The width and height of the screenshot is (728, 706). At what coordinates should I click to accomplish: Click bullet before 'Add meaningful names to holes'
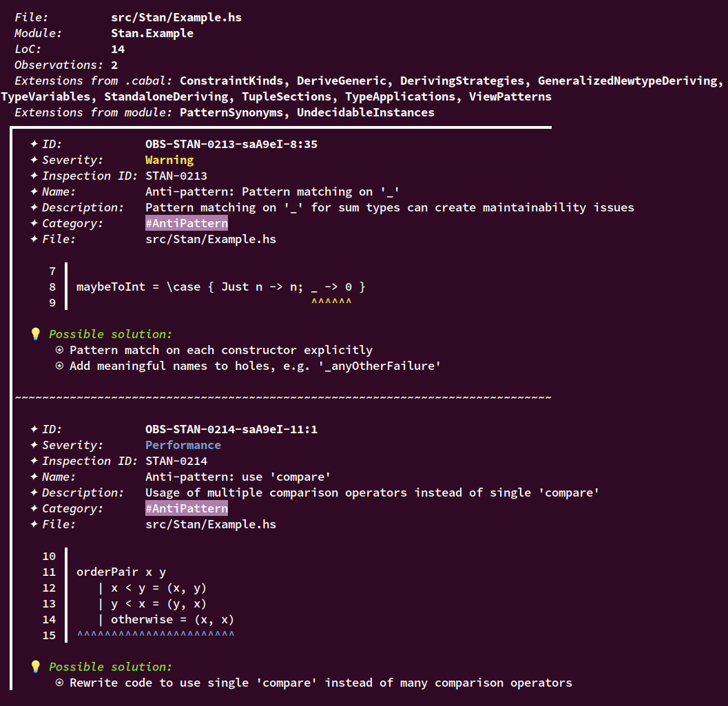coord(59,366)
